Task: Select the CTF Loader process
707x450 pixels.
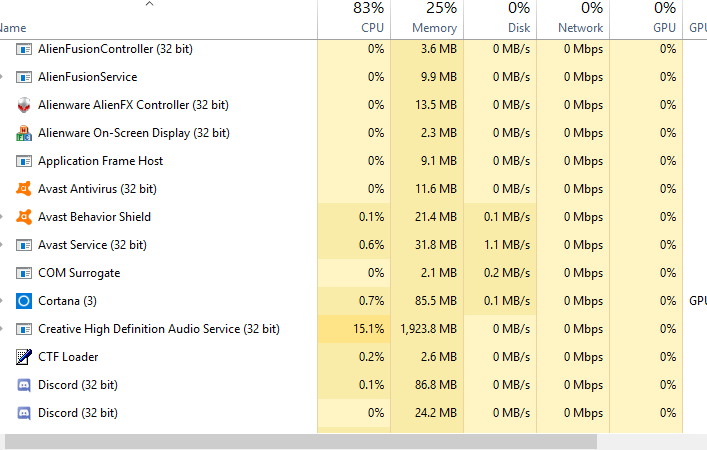Action: [x=68, y=357]
